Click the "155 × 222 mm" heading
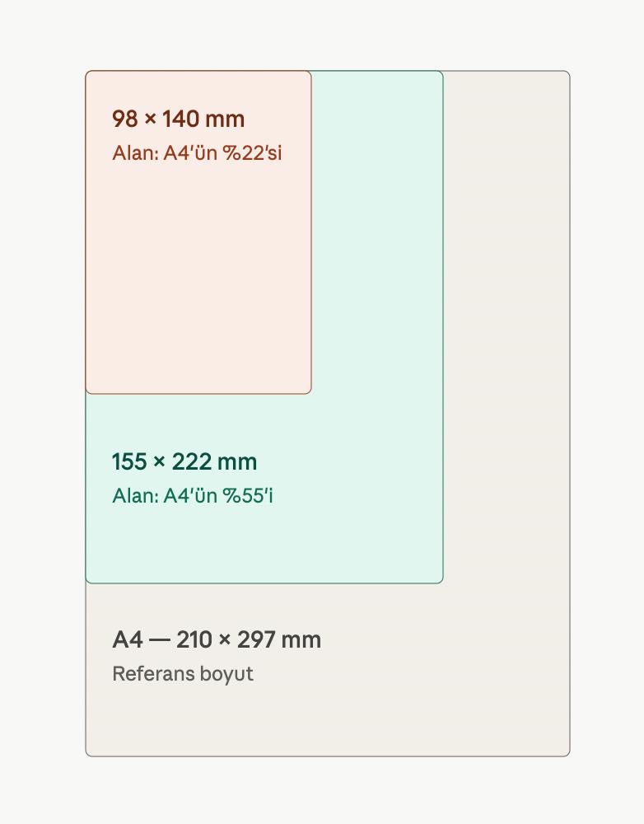Screen dimensions: 644x824 pos(184,462)
